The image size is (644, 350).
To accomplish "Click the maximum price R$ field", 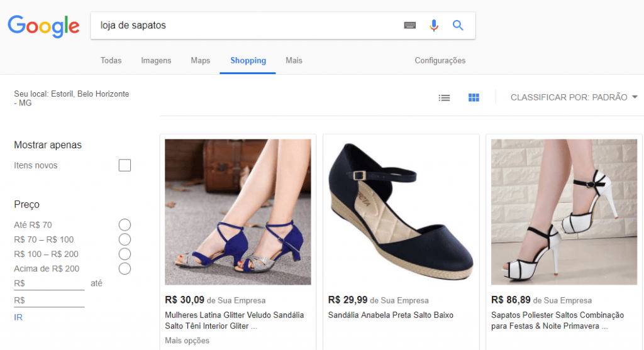I will point(49,300).
